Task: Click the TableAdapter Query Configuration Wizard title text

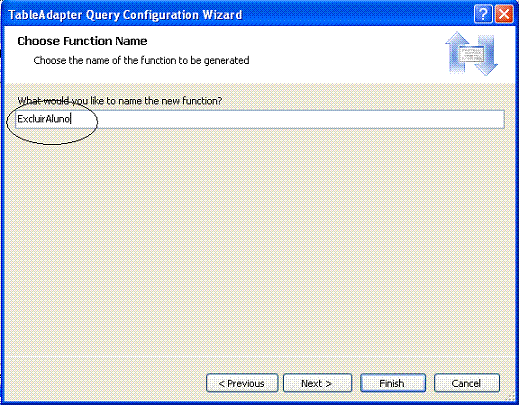Action: 125,15
